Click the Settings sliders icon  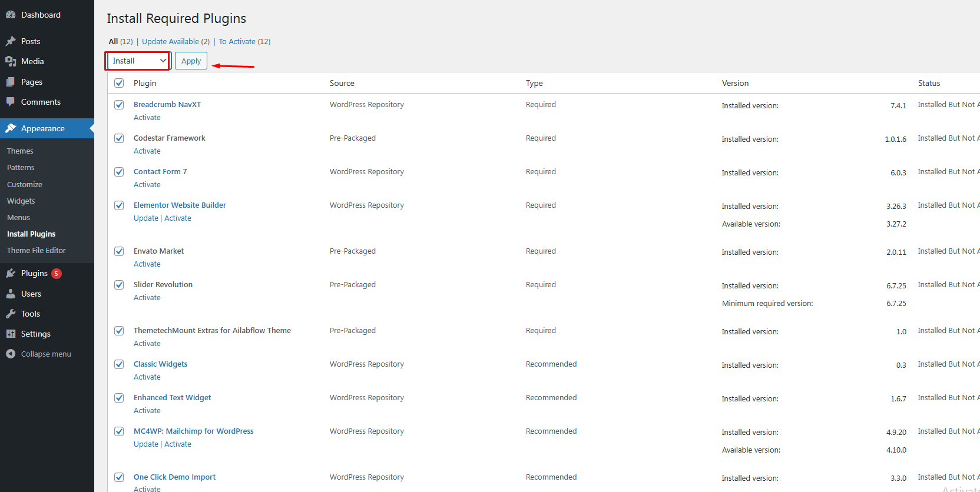11,334
